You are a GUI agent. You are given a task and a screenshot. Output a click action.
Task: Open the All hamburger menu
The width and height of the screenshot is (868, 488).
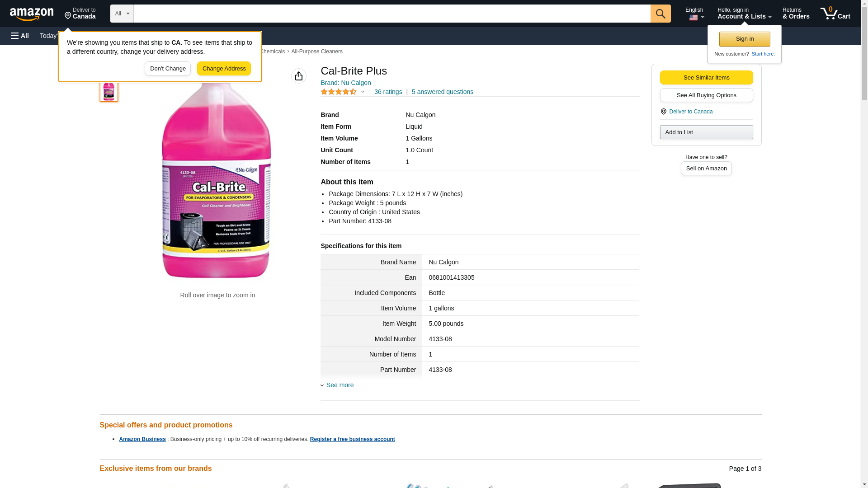point(20,36)
